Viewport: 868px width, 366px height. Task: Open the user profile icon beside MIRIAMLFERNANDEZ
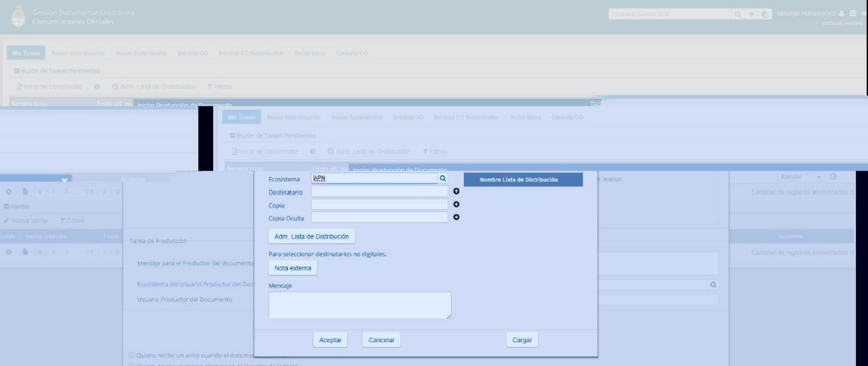click(x=840, y=13)
